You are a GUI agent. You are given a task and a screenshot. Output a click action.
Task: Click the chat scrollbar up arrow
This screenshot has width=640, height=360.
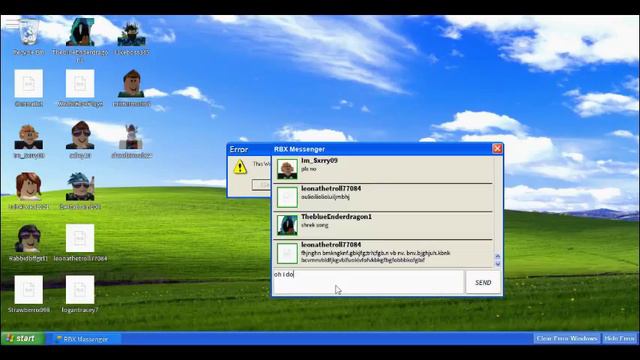498,257
